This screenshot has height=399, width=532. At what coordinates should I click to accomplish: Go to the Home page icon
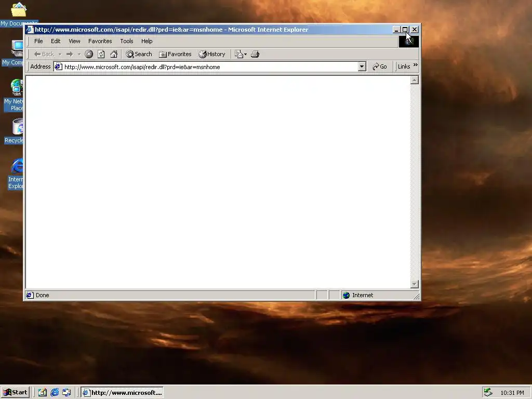click(114, 54)
